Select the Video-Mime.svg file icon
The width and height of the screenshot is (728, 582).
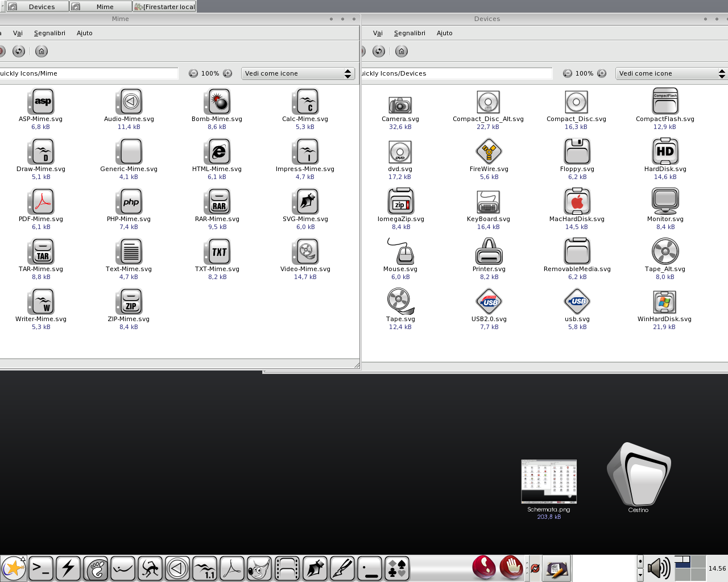click(305, 252)
